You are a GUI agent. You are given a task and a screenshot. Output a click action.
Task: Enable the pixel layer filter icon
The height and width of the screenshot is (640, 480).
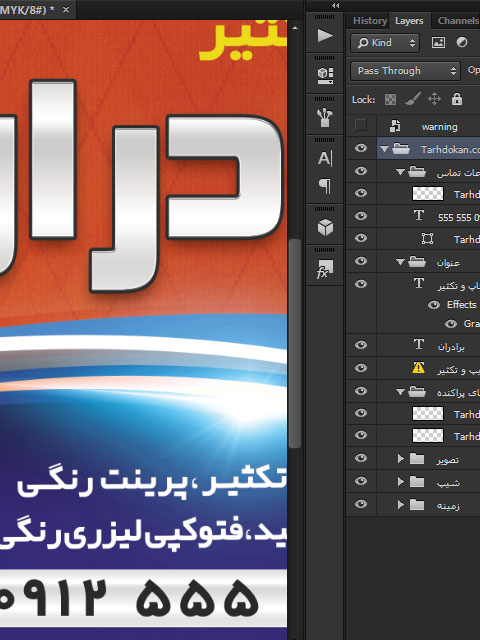[438, 42]
